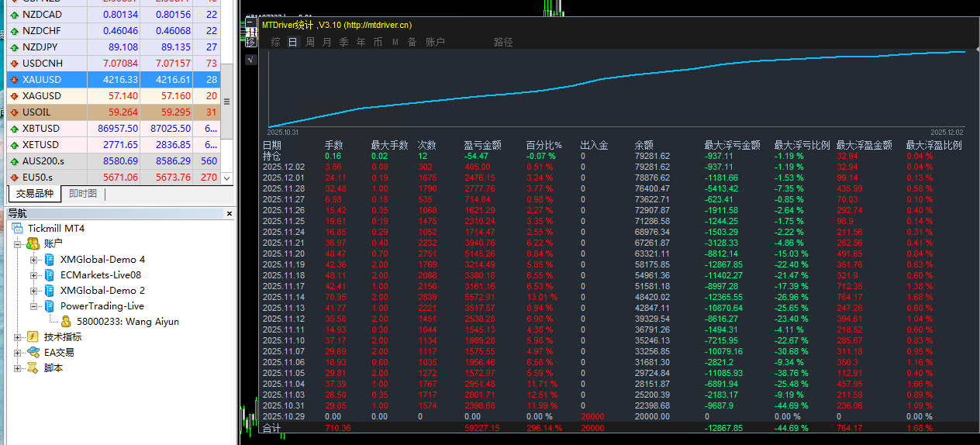
Task: Click the 盈亏金额 column header
Action: (483, 145)
